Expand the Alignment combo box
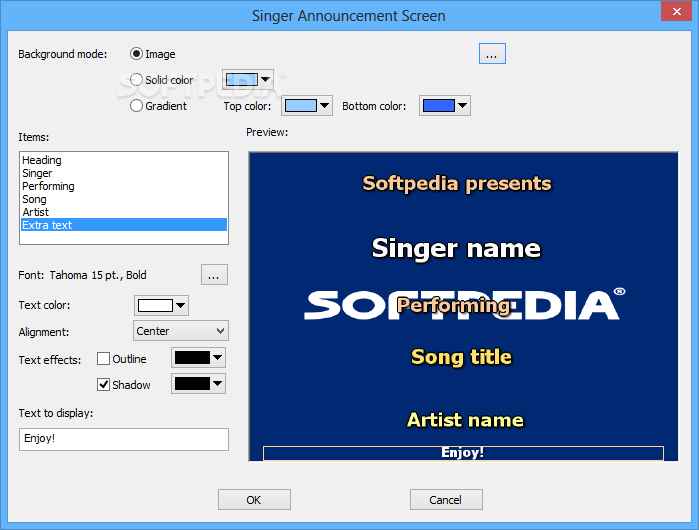699x530 pixels. (x=181, y=331)
